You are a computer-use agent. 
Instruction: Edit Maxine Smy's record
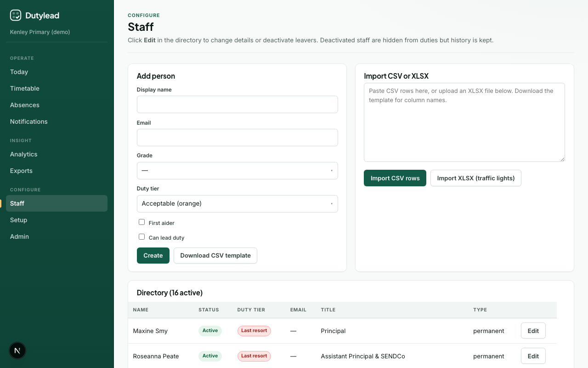pos(533,331)
